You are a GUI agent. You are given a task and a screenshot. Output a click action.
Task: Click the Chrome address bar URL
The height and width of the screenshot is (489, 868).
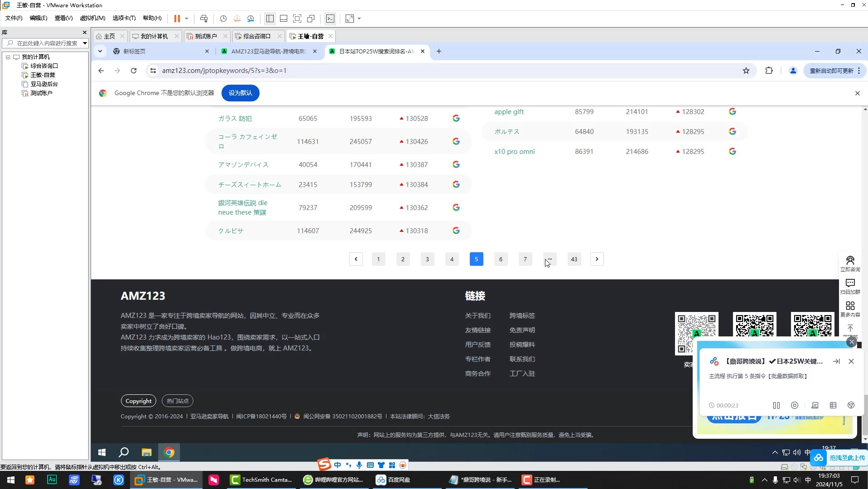[x=224, y=71]
